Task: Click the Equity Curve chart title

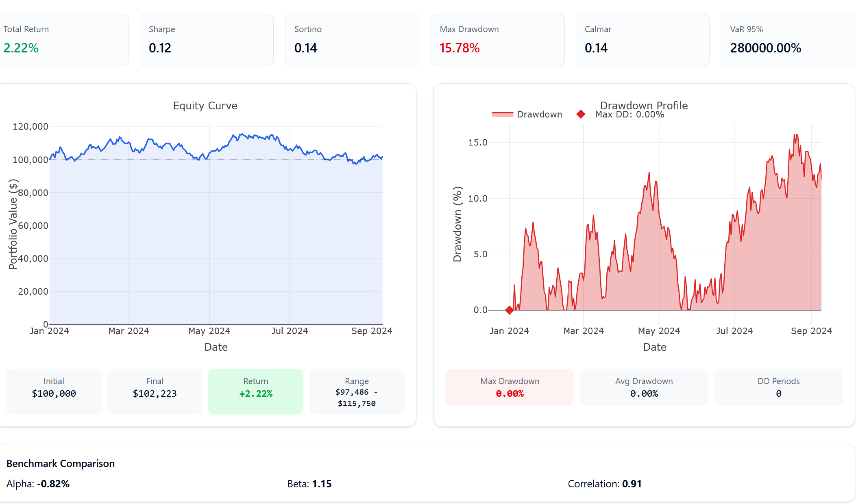Action: [205, 106]
